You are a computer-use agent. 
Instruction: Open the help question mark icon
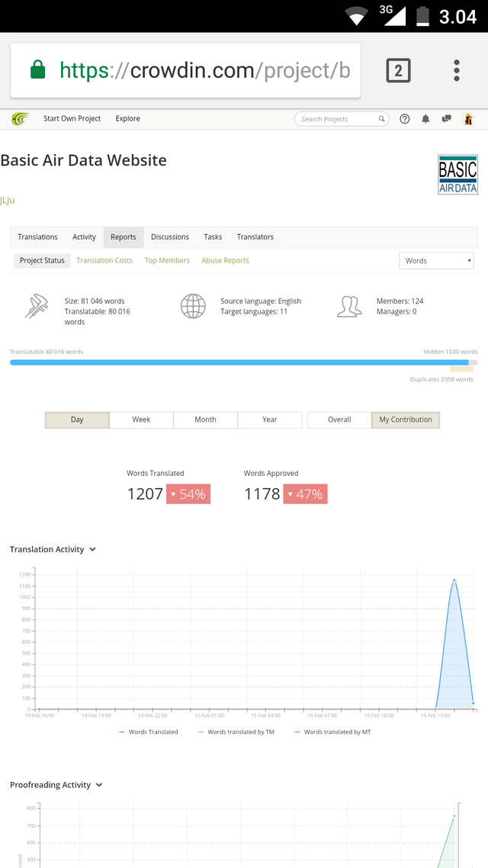pos(404,119)
